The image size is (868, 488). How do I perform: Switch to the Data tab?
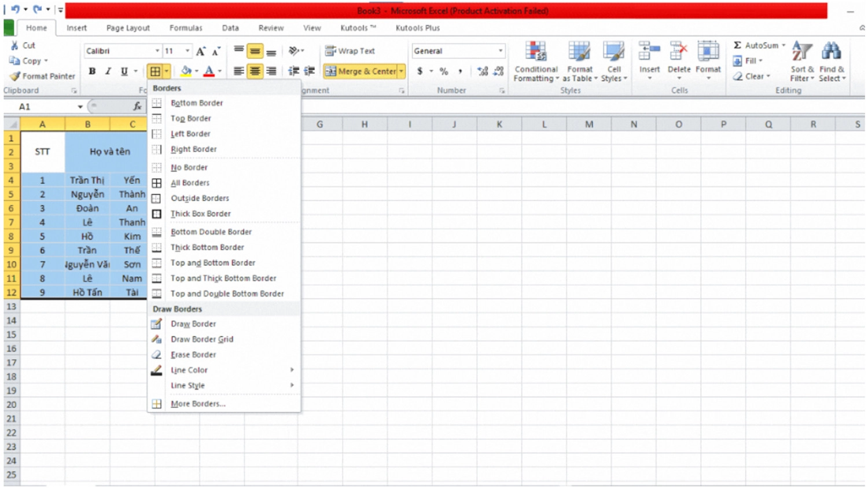(230, 28)
